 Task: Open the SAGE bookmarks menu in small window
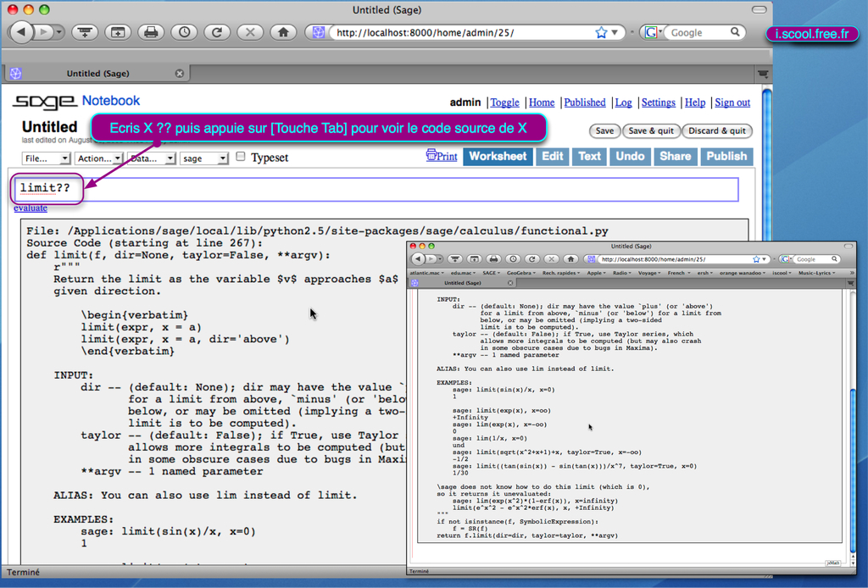(491, 273)
